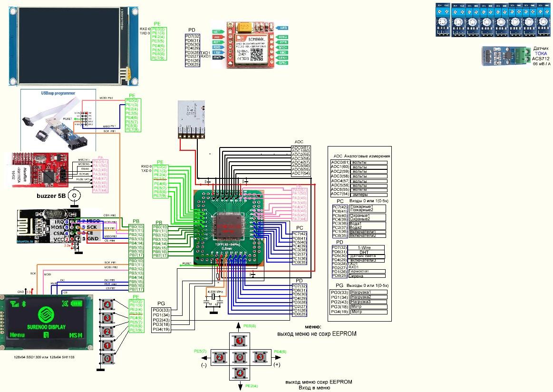Click the амперы field in ADC table

[369, 195]
